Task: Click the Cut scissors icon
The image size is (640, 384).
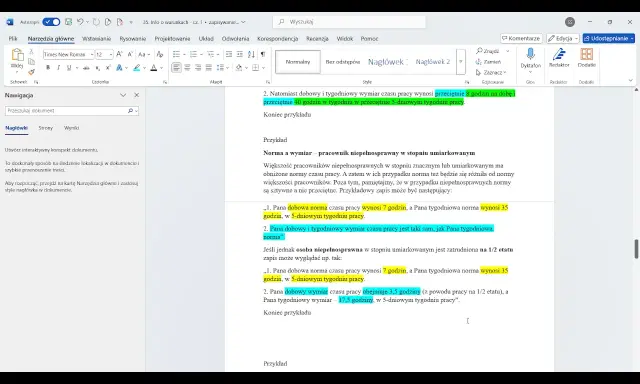Action: point(31,52)
